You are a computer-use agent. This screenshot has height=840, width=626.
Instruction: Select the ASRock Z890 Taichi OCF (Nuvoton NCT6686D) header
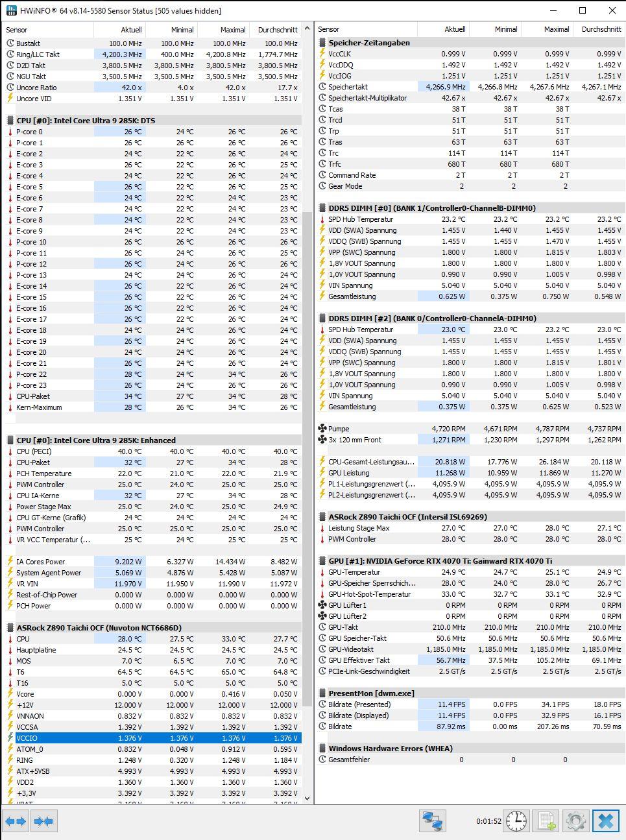click(x=152, y=628)
